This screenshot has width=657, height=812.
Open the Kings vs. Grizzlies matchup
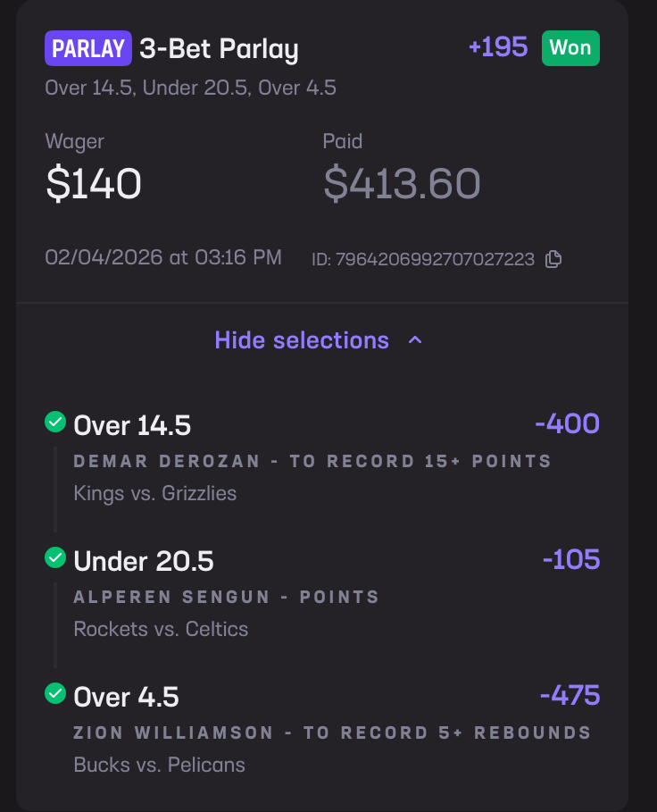pyautogui.click(x=155, y=493)
